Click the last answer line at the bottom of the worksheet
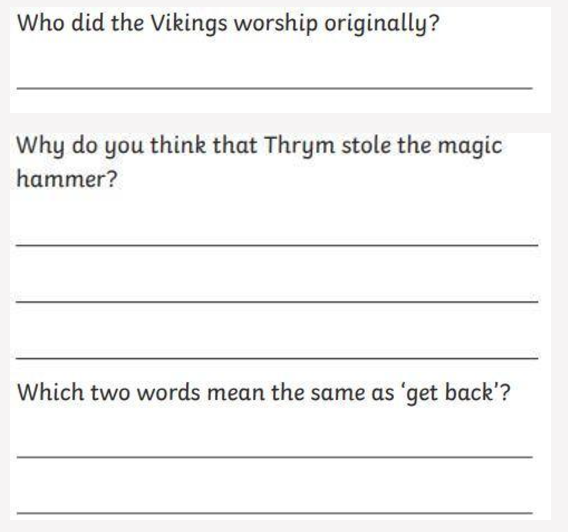The image size is (568, 532). click(275, 513)
